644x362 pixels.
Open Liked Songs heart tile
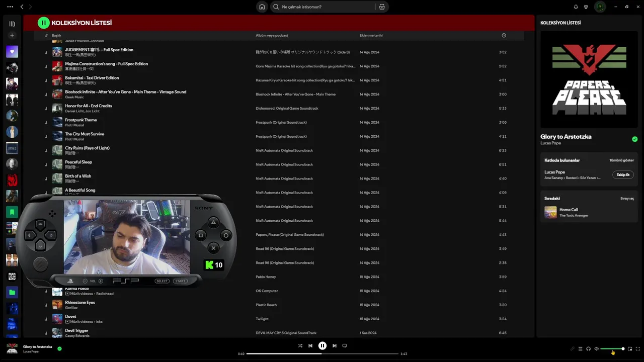tap(12, 51)
